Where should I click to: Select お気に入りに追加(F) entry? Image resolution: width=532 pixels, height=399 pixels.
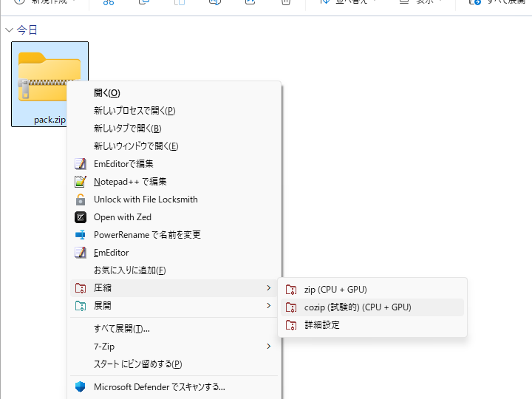[174, 270]
